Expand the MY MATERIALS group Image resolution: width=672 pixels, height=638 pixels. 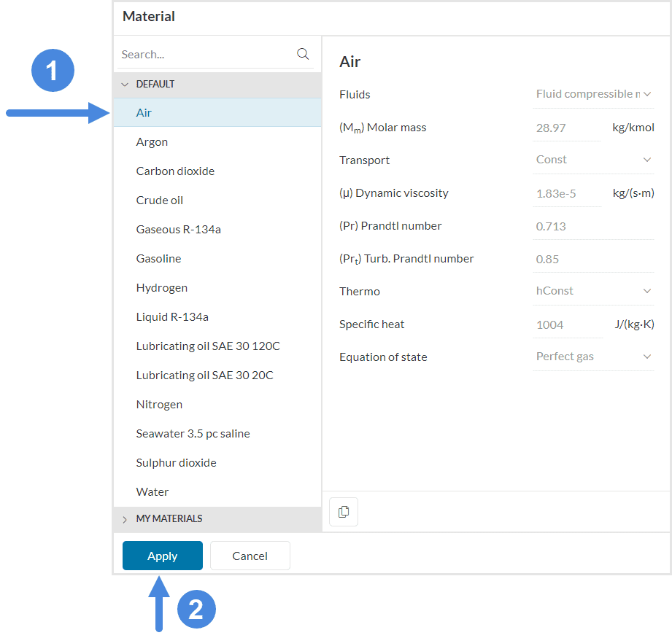pyautogui.click(x=125, y=519)
